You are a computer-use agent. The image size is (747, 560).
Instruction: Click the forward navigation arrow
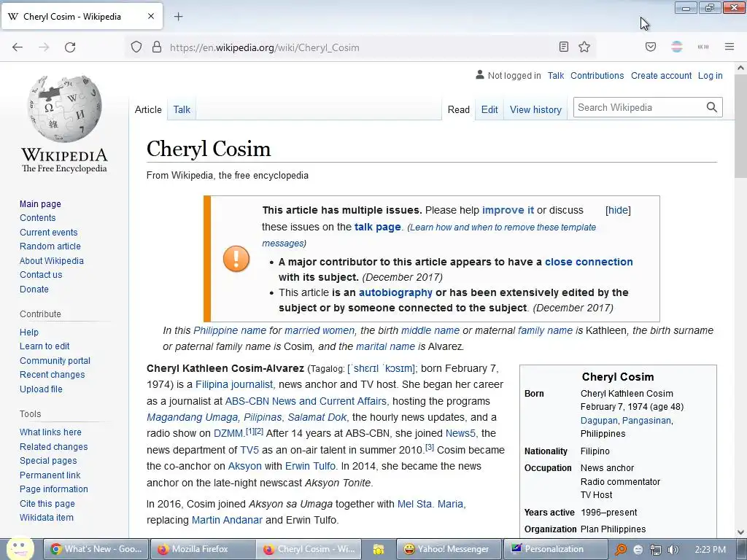[x=44, y=47]
